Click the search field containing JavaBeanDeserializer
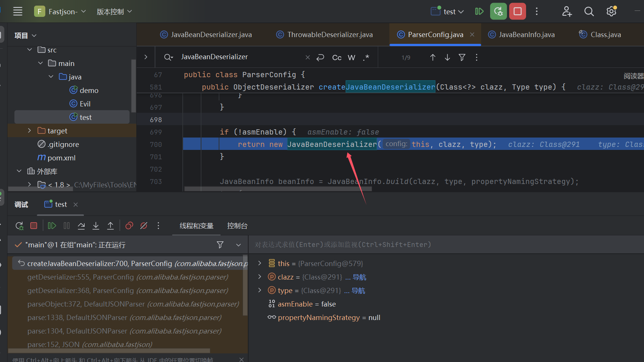The width and height of the screenshot is (644, 362). (240, 57)
